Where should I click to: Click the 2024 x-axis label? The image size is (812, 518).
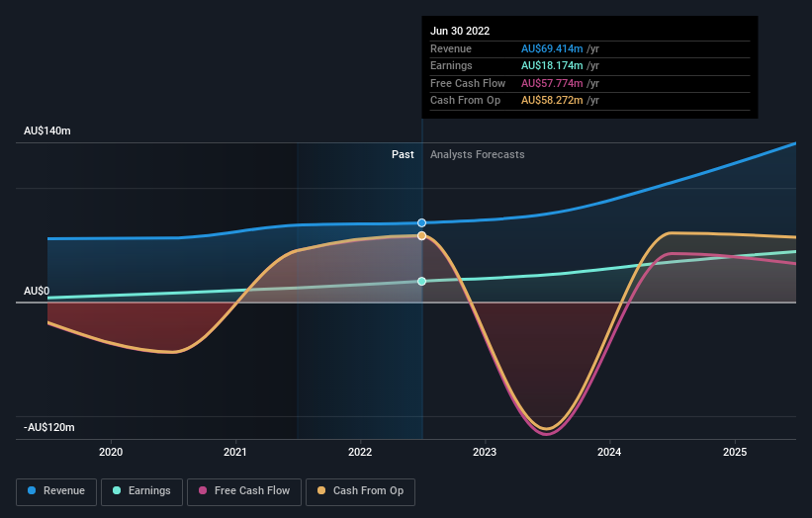[x=609, y=452]
